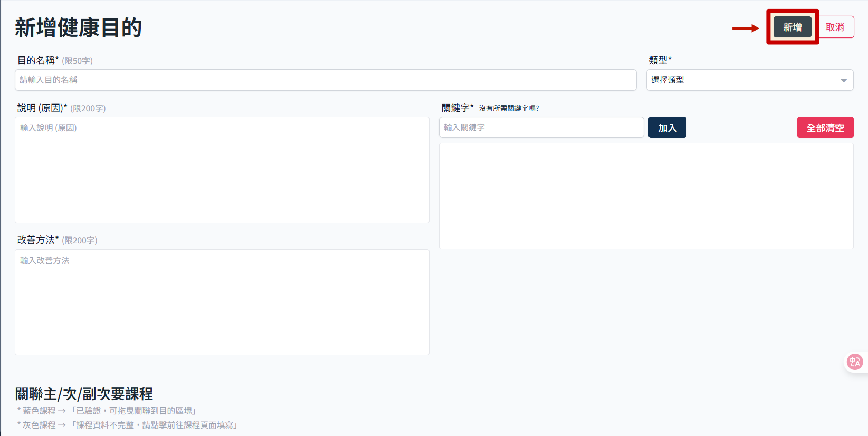Viewport: 868px width, 436px height.
Task: Click the keyword list display area
Action: coord(646,196)
